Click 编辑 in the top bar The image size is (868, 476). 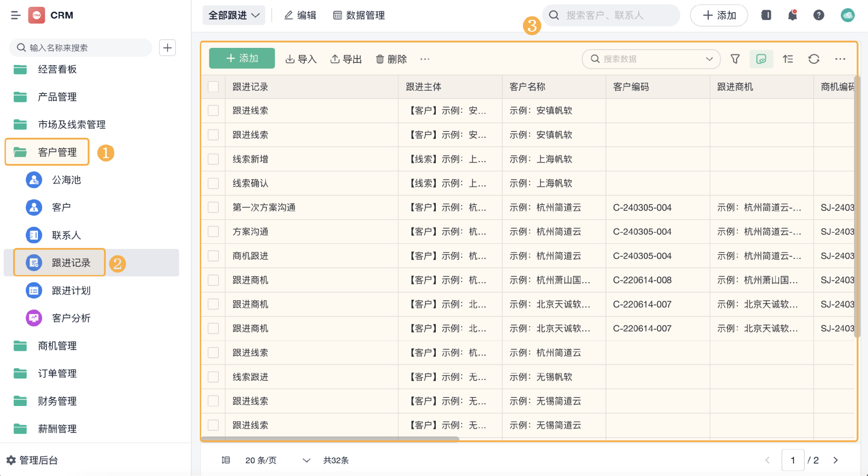tap(300, 15)
